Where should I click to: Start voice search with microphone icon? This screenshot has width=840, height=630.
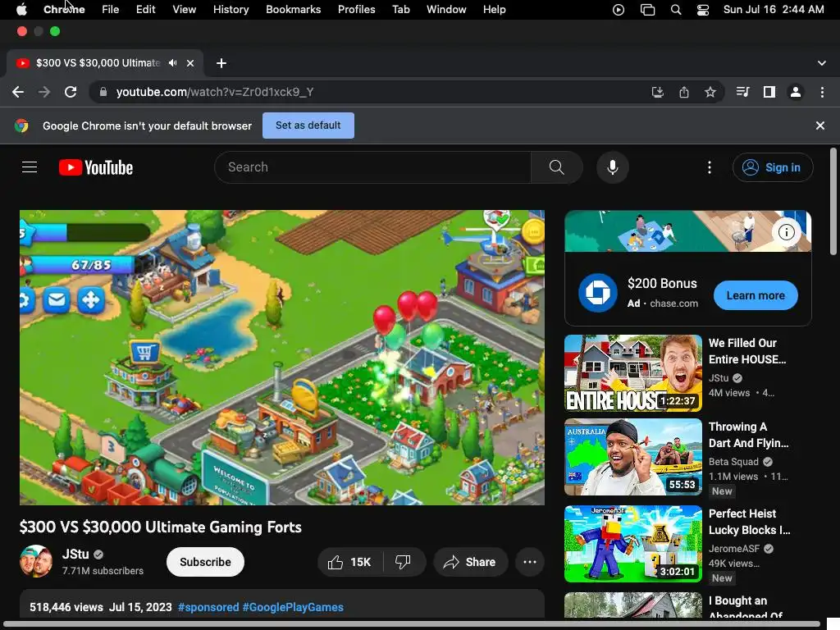click(612, 167)
